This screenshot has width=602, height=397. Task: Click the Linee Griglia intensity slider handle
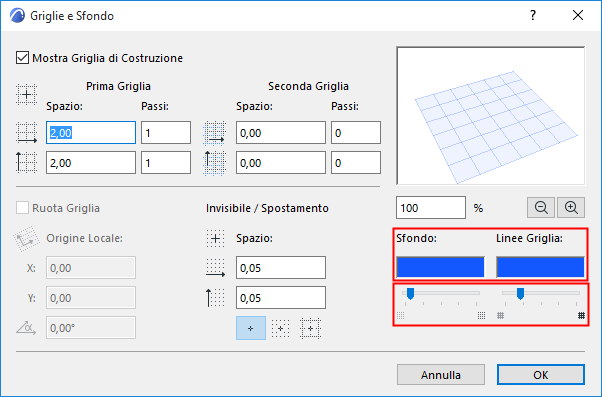[520, 294]
